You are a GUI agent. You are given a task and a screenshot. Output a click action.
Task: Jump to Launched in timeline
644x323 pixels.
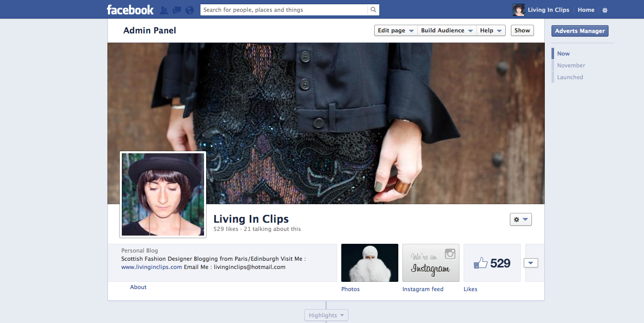pyautogui.click(x=570, y=77)
